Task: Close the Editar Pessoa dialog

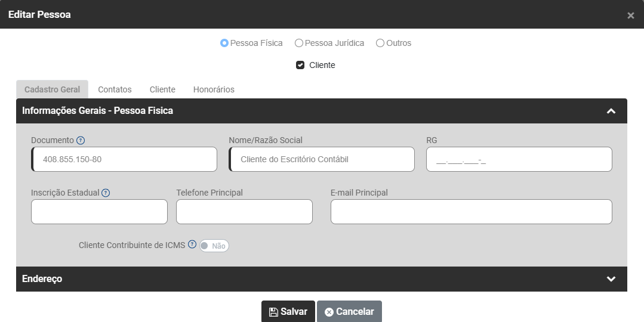Action: [631, 16]
